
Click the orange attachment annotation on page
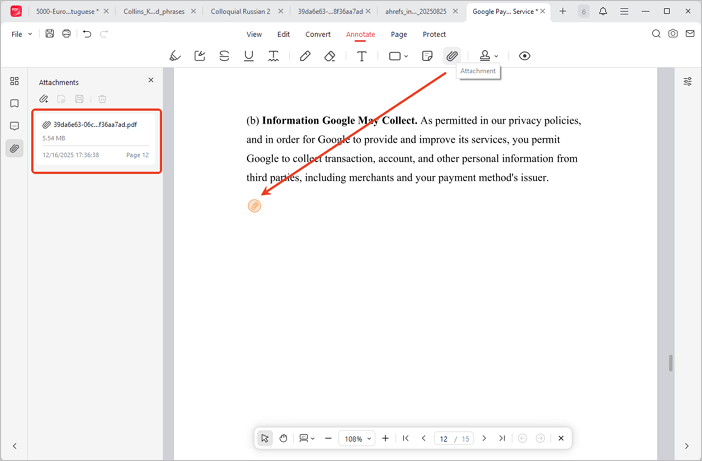[254, 205]
